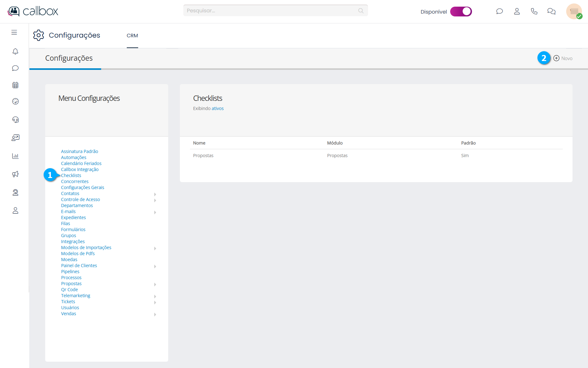The image size is (588, 368).
Task: Open notifications bell in sidebar
Action: [x=15, y=51]
